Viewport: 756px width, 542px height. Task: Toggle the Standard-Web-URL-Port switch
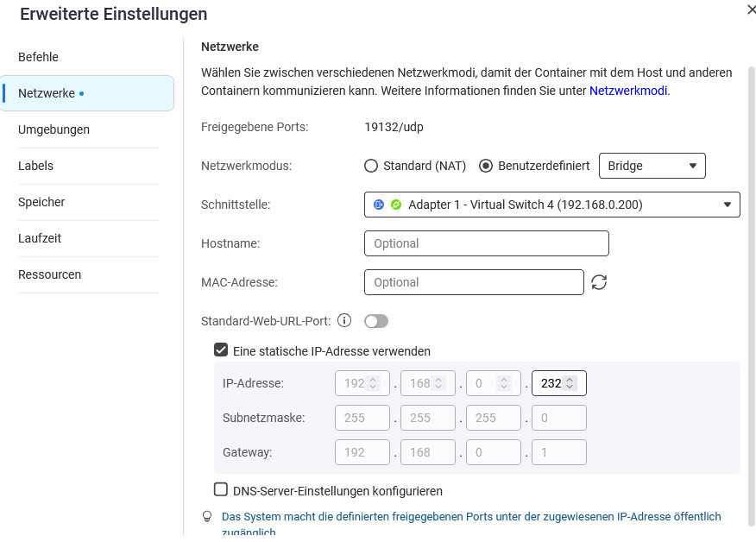(x=376, y=321)
